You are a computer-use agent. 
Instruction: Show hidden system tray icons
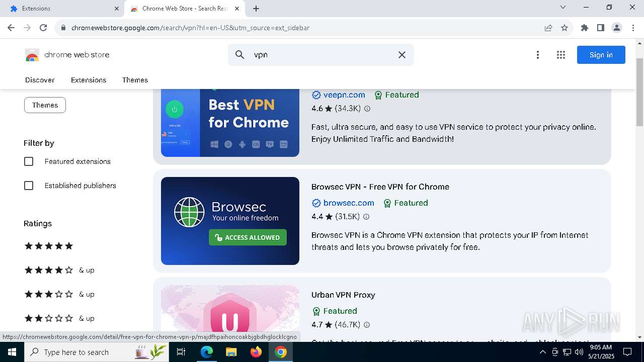point(543,352)
